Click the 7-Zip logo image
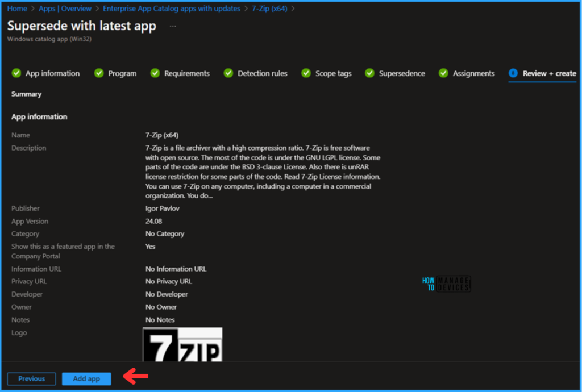Image resolution: width=582 pixels, height=392 pixels. pyautogui.click(x=182, y=344)
